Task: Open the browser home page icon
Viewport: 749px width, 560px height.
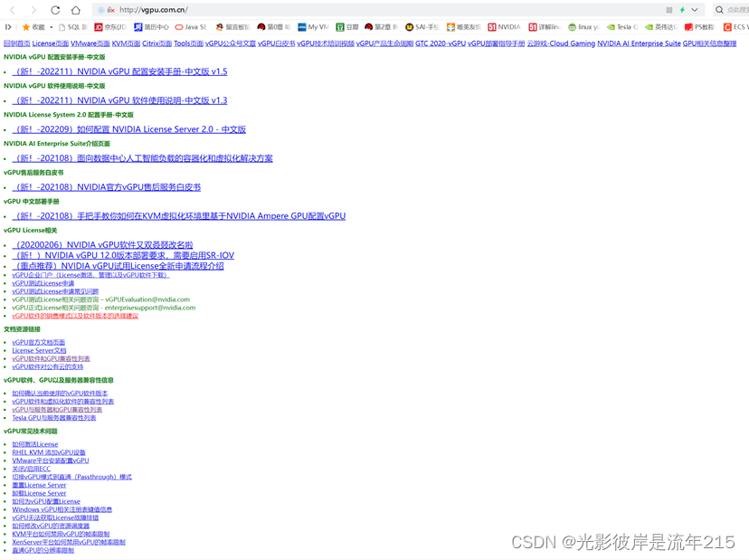Action: click(x=75, y=10)
